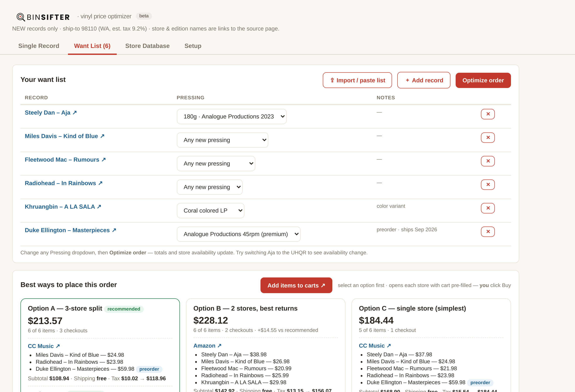
Task: Click 'Fleetwood Mac – Rumours — $21.98' in Option C
Action: (412, 368)
